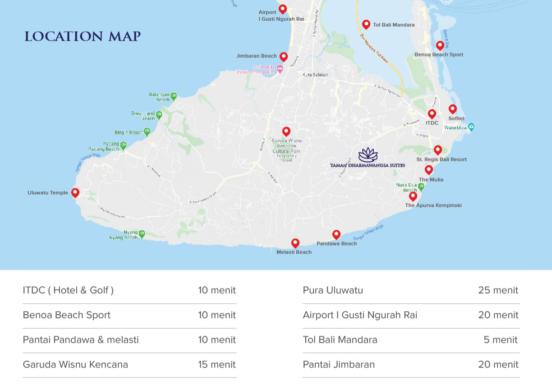Click the Garuda Wisnu Kencana table row label
Screen dimensions: 552x392
pos(75,365)
